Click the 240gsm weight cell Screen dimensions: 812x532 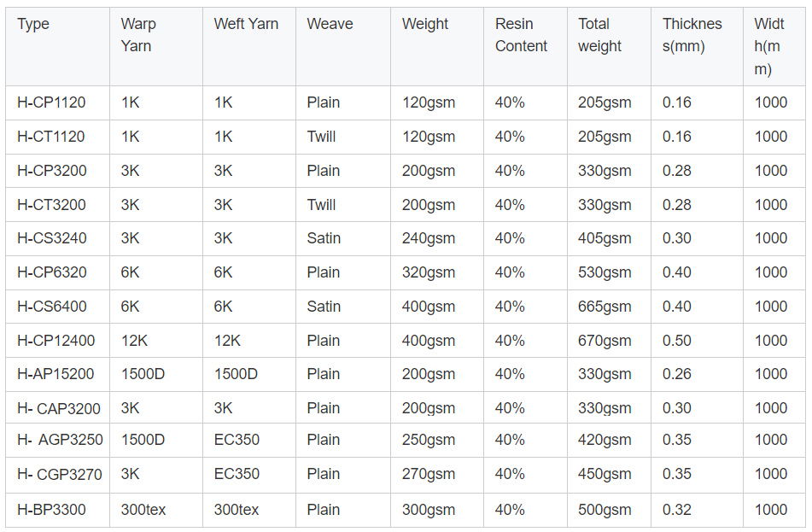pyautogui.click(x=429, y=238)
